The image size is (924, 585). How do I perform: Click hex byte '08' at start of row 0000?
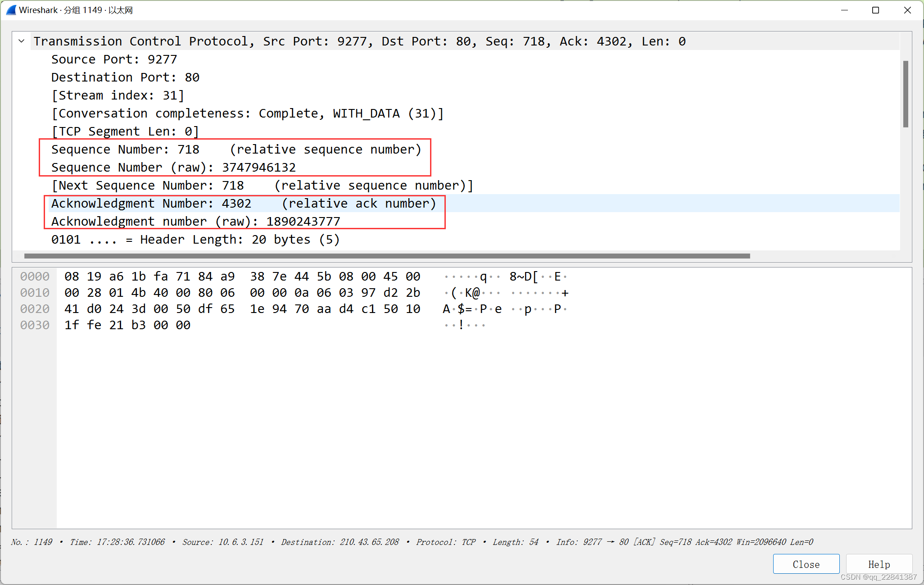click(72, 276)
